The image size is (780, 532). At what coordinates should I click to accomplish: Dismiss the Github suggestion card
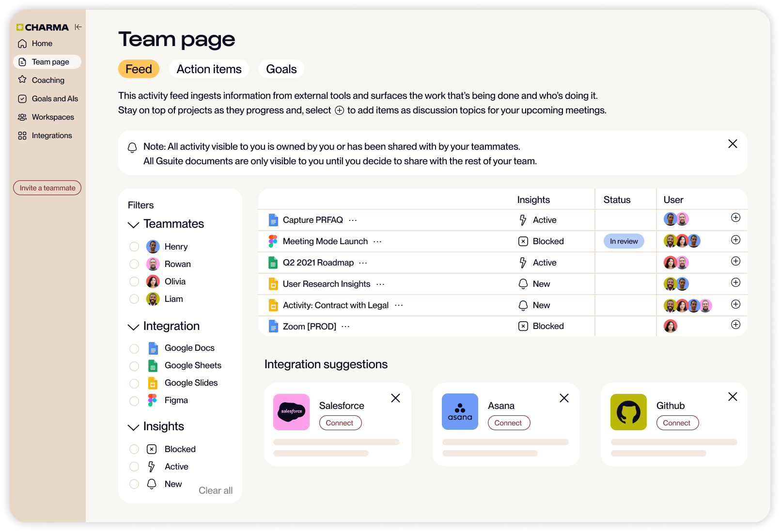733,397
